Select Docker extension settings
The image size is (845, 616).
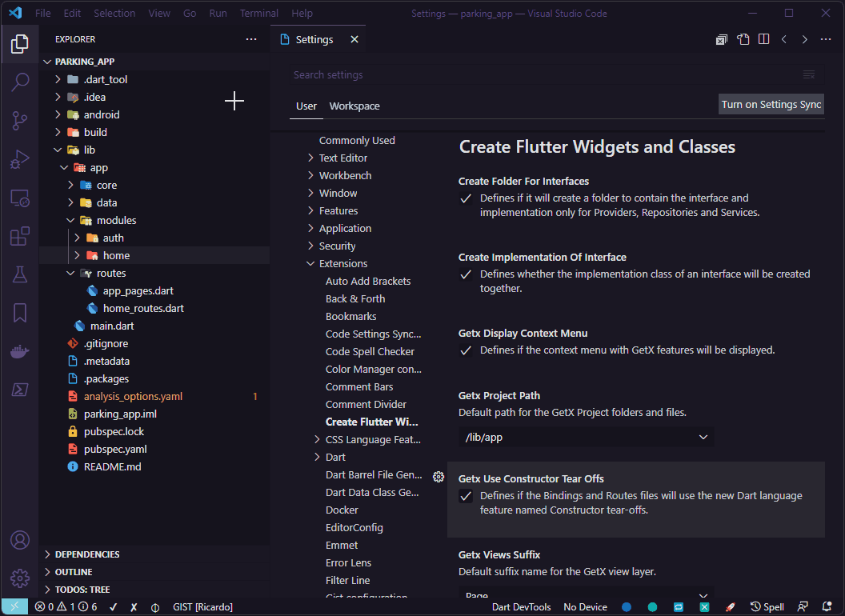click(x=342, y=510)
